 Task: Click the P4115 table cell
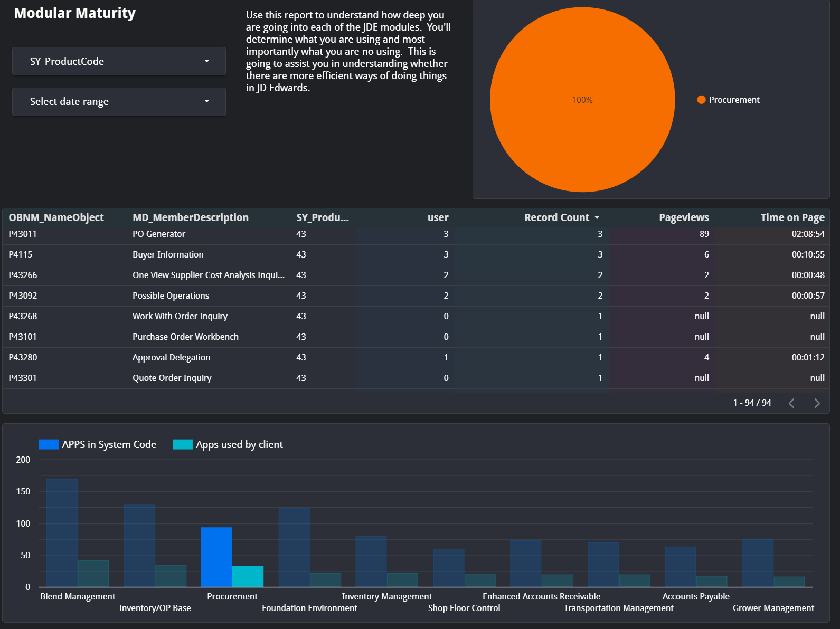point(21,254)
